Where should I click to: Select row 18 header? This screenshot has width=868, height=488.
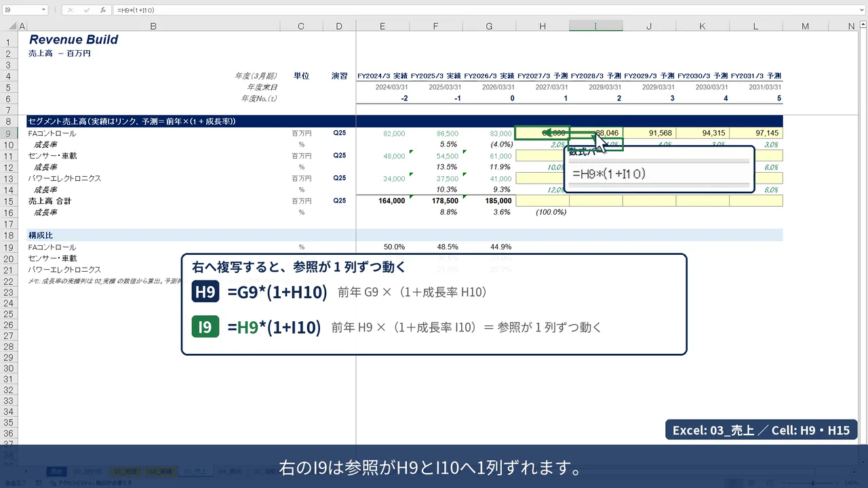pyautogui.click(x=8, y=235)
